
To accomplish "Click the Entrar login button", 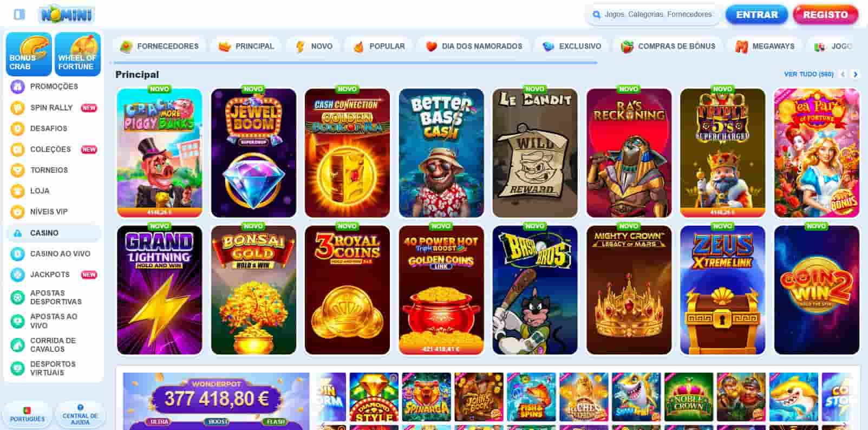I will pos(756,15).
